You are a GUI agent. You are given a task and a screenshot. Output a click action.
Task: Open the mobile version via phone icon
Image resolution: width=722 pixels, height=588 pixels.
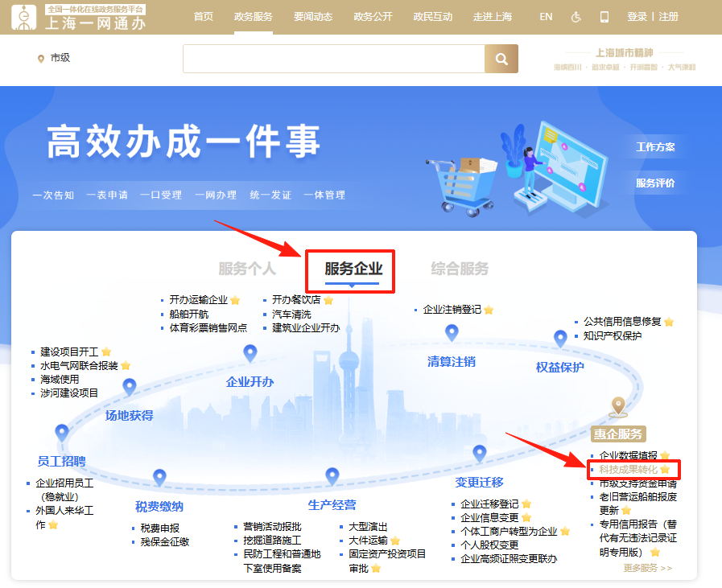tap(606, 16)
